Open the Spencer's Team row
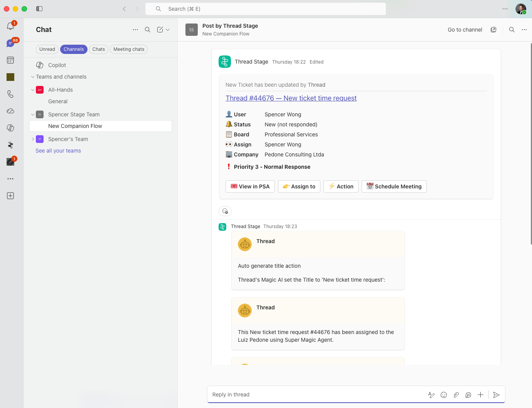This screenshot has width=532, height=408. coord(100,139)
